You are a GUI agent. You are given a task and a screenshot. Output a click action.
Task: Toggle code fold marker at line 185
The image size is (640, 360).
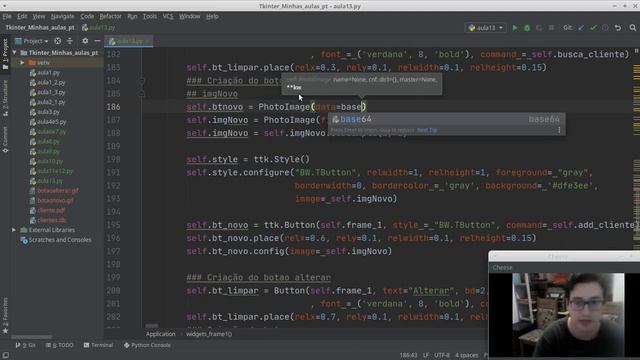click(142, 93)
